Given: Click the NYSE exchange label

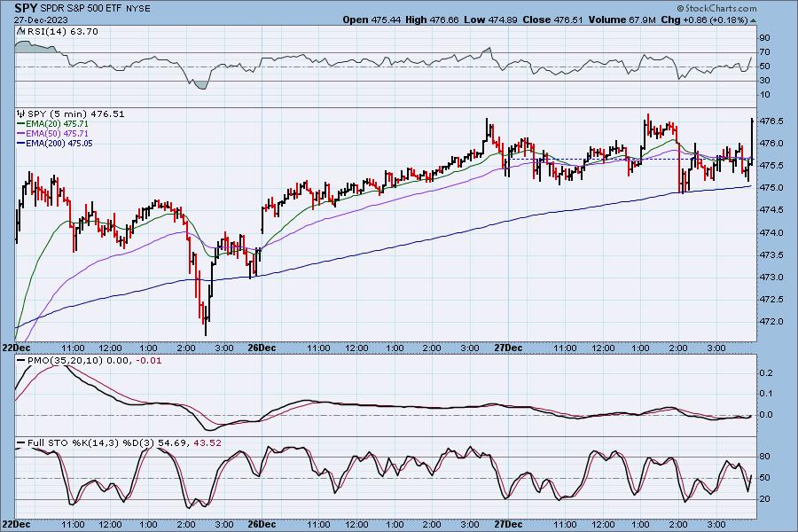Looking at the screenshot, I should coord(138,9).
